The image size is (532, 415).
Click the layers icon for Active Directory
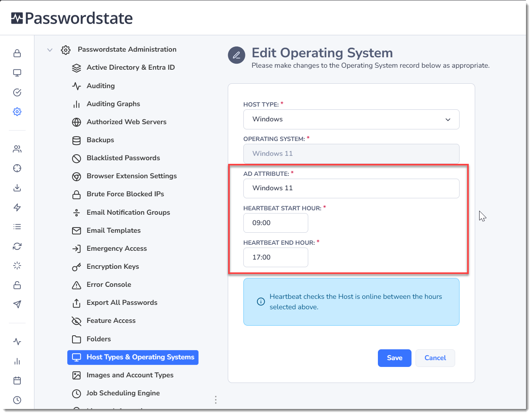tap(76, 68)
